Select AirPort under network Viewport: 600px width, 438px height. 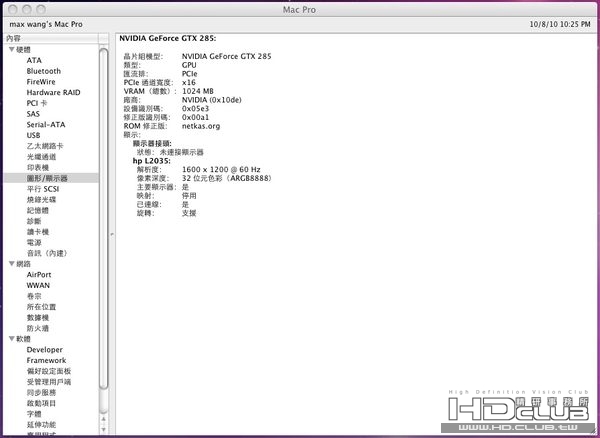(39, 275)
